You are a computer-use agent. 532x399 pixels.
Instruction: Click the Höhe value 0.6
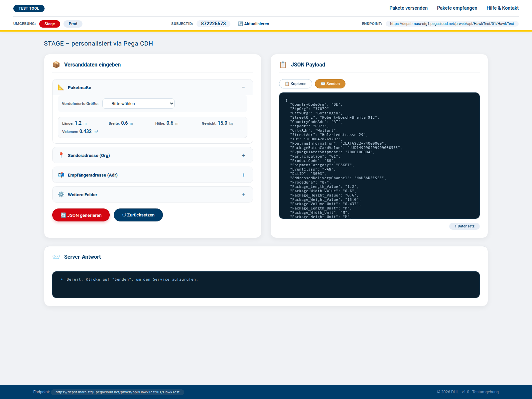(170, 123)
